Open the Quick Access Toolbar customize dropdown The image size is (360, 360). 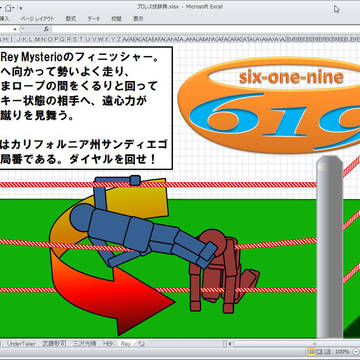pos(21,8)
